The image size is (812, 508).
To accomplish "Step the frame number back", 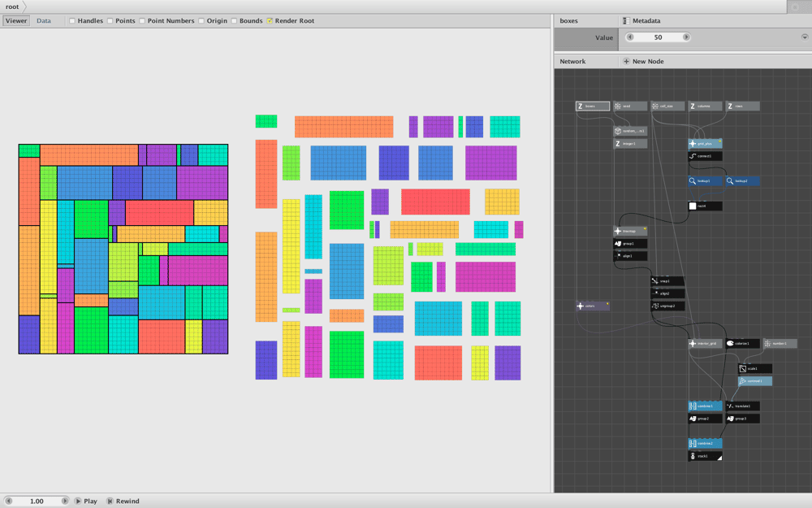I will click(8, 501).
